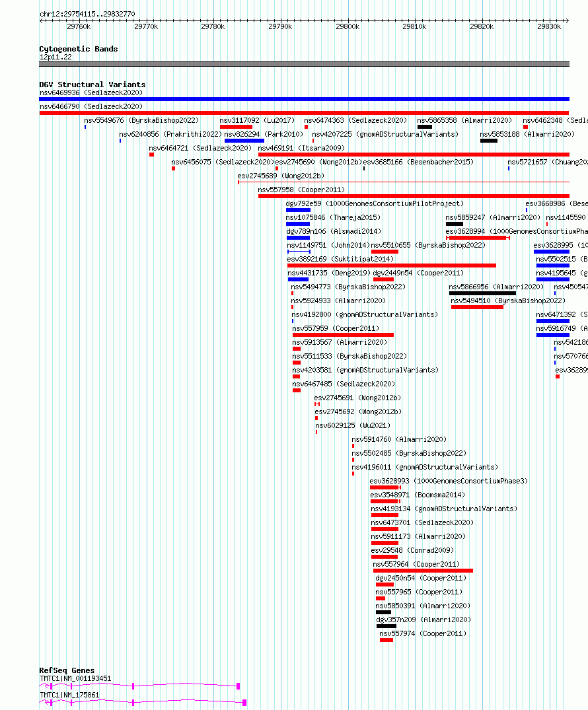Click nsv5511533 (ByrskaBishop2022) label
The image size is (588, 710).
pos(349,357)
